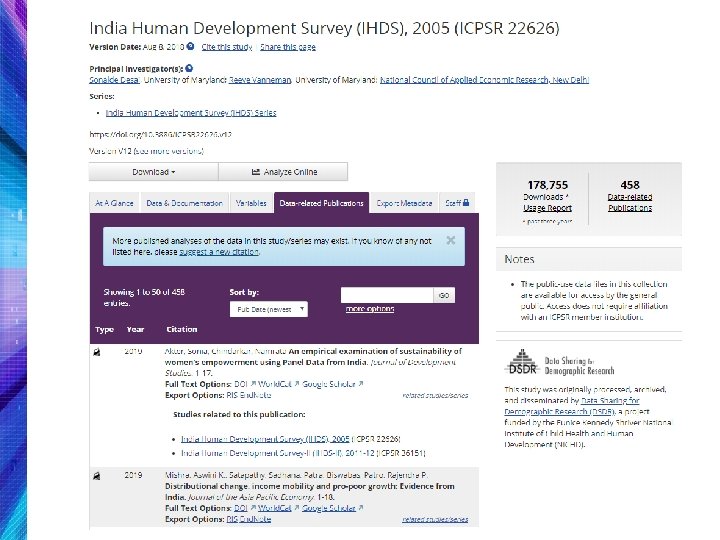Viewport: 720px width, 540px height.
Task: Open the Variables tab
Action: pos(251,203)
